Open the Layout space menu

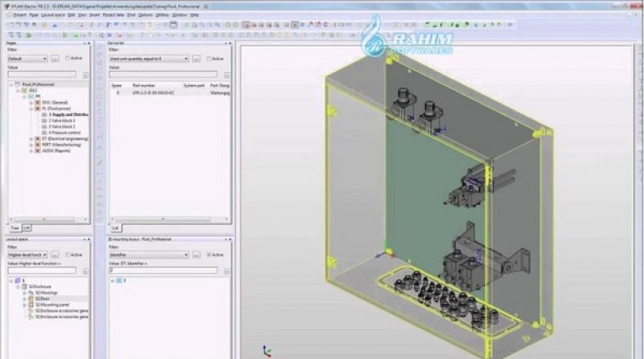tap(53, 15)
